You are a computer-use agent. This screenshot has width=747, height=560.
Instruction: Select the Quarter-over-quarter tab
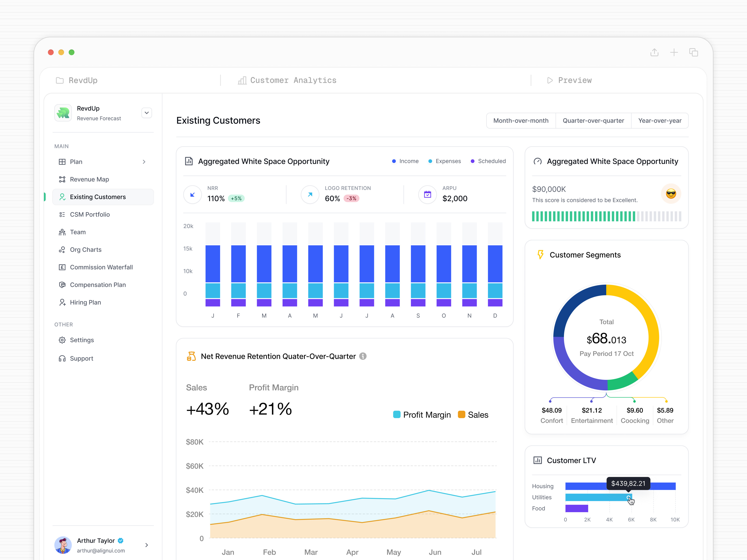tap(593, 120)
